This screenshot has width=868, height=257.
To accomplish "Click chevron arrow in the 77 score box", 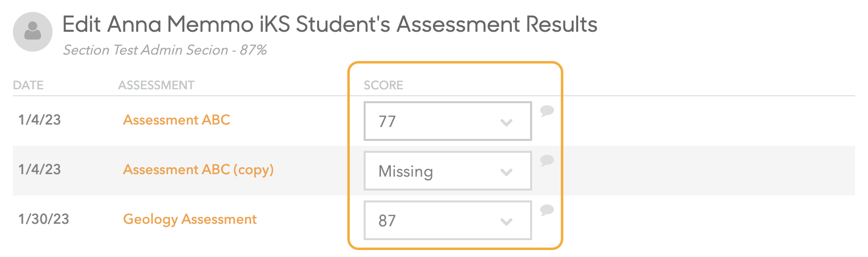I will pyautogui.click(x=506, y=123).
